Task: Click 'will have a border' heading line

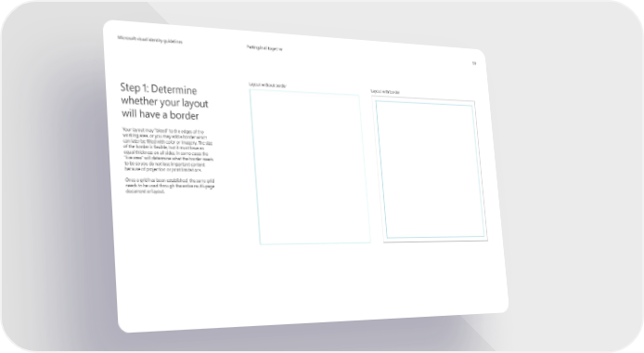Action: 161,114
